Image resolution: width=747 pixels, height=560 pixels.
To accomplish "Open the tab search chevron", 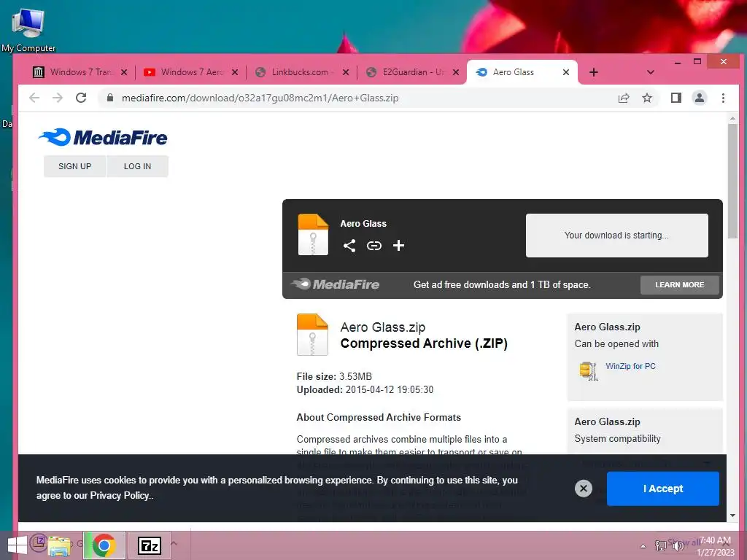I will (650, 72).
